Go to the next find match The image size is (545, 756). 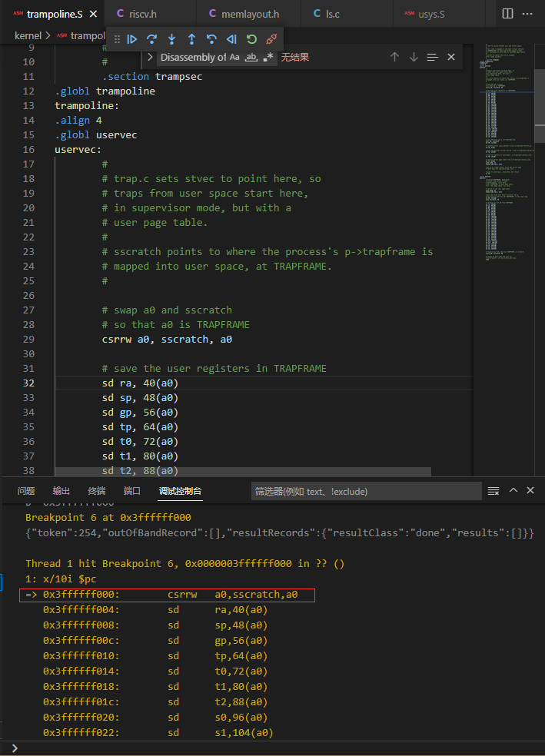pos(414,57)
